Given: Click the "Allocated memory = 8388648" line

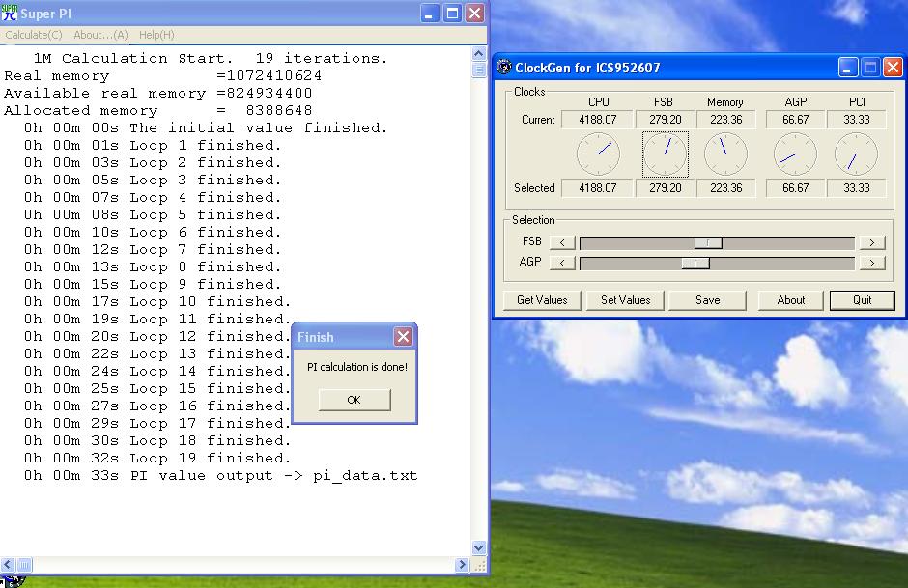Looking at the screenshot, I should (158, 110).
